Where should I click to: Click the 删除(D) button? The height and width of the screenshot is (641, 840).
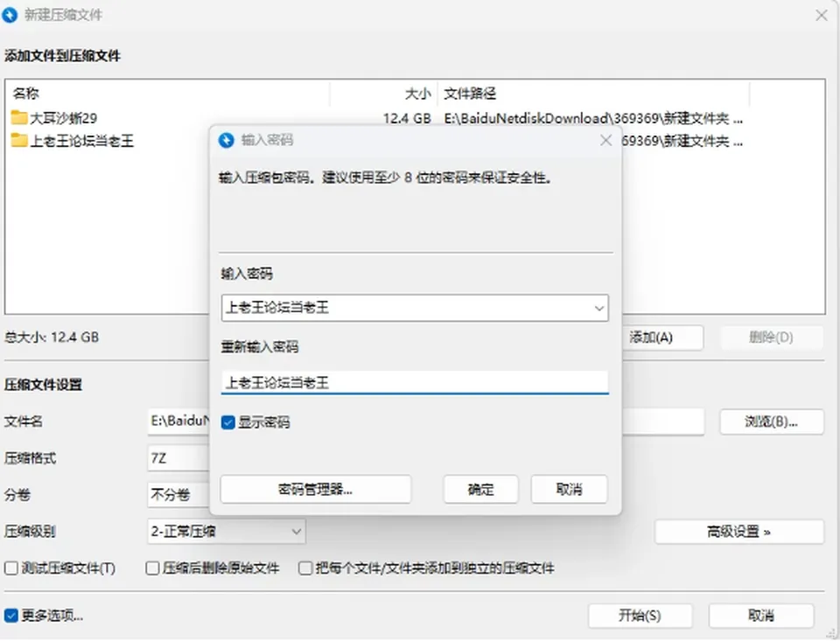[771, 338]
